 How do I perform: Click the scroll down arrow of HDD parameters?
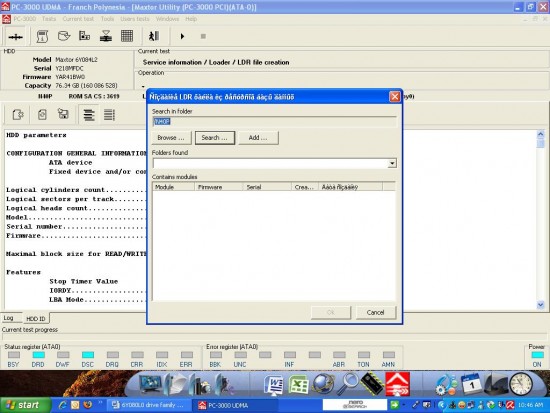click(x=541, y=305)
